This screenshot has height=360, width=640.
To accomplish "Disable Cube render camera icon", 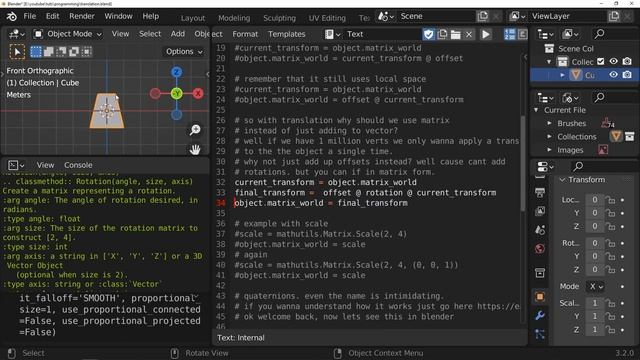I will click(x=627, y=75).
